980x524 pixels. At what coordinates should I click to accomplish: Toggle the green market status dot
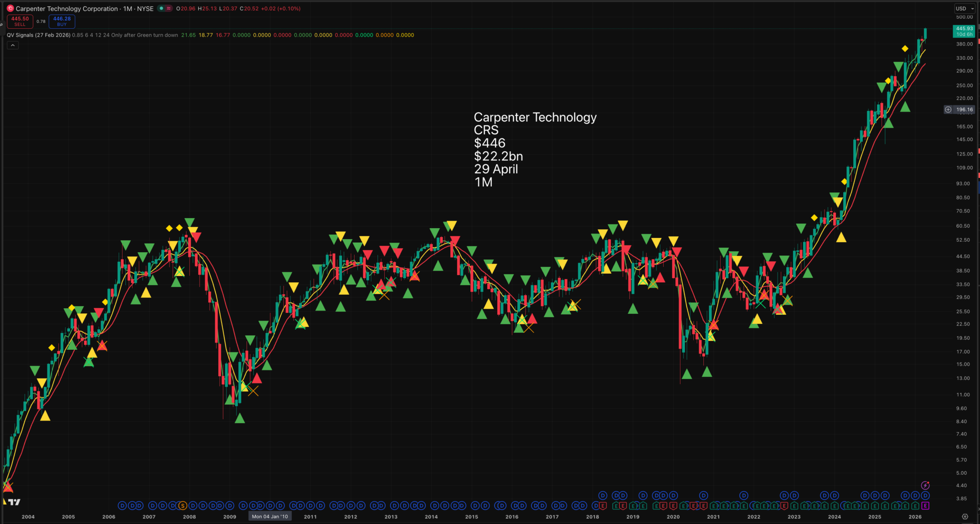point(162,9)
